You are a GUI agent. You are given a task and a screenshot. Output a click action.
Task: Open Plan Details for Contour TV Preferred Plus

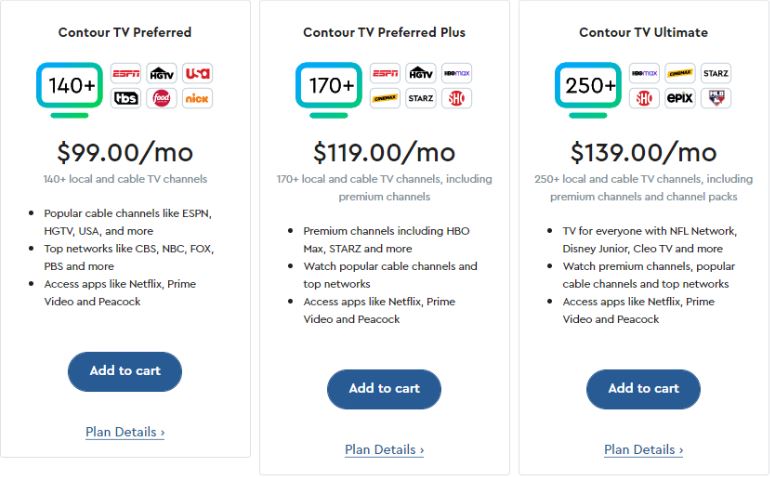tap(384, 450)
